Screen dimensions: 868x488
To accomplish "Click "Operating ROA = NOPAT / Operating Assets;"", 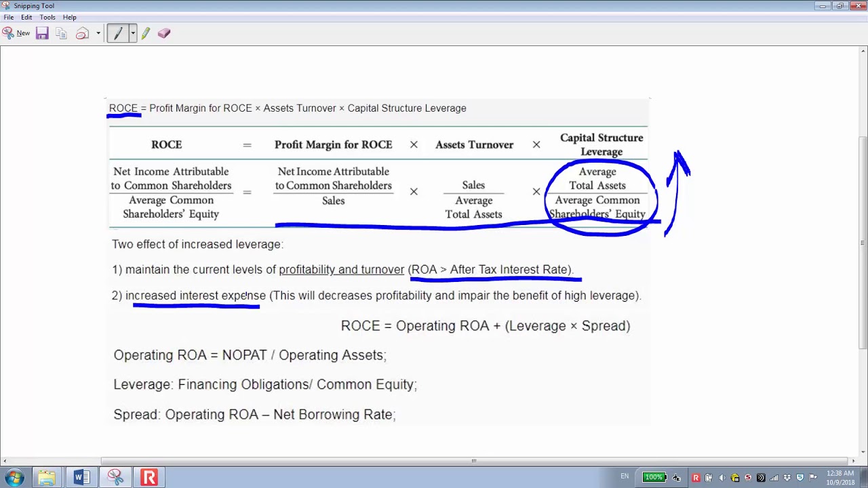I will click(x=250, y=355).
